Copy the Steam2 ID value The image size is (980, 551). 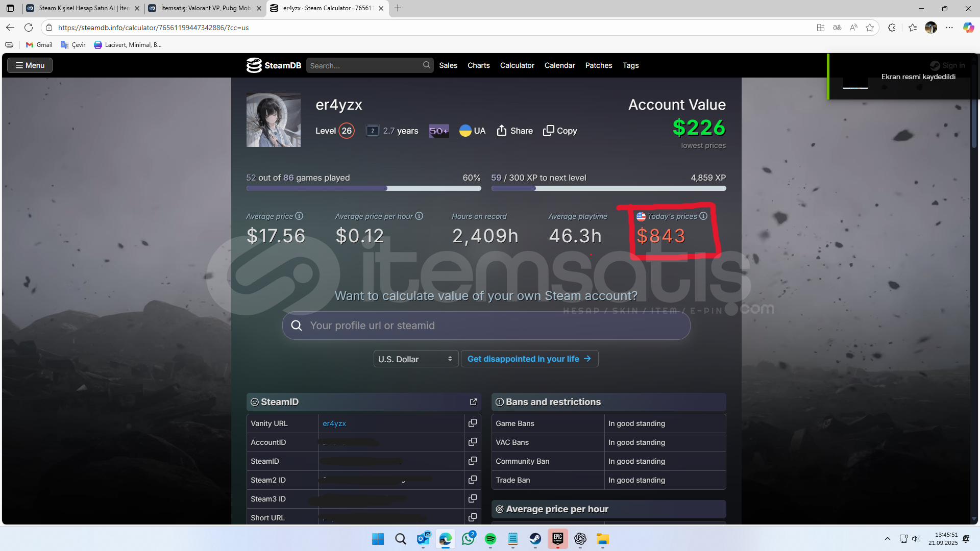pos(473,480)
